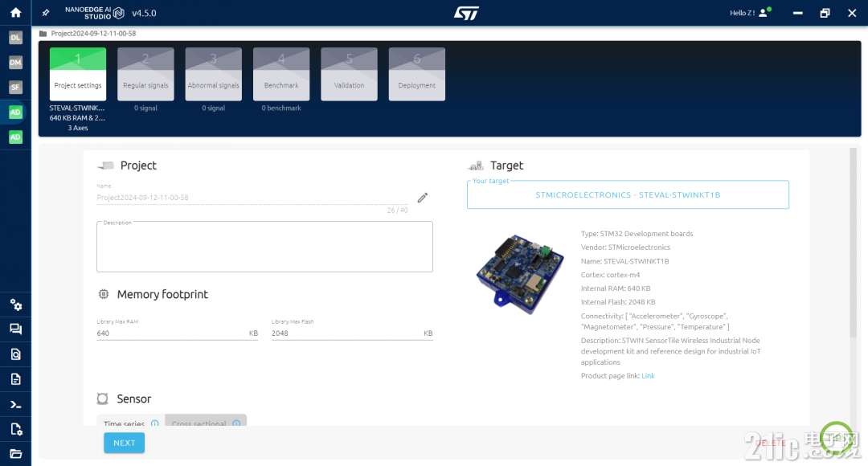Click into the Description text box
868x466 pixels.
[x=264, y=247]
